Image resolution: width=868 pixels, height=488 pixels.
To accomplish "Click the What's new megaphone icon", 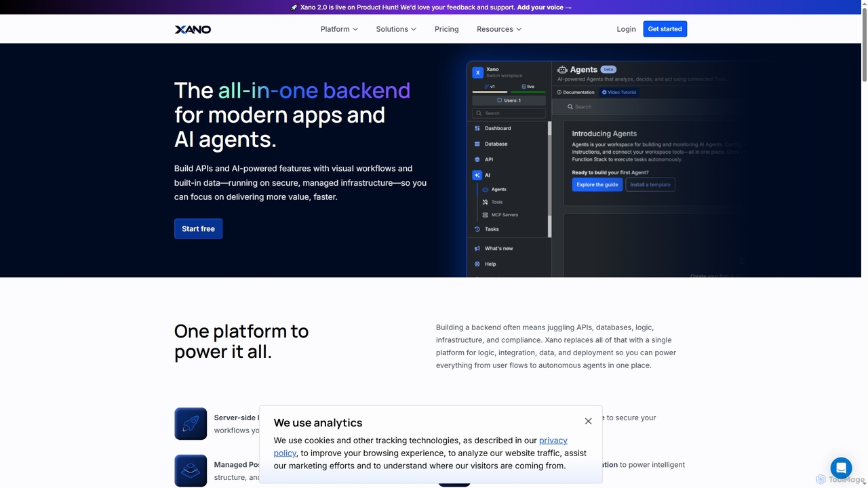I will coord(477,248).
